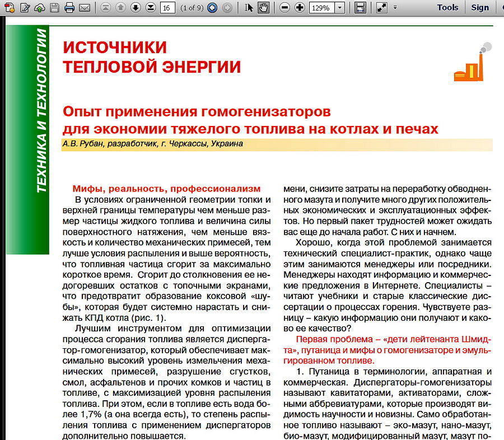Go to previous page up arrow

(120, 7)
